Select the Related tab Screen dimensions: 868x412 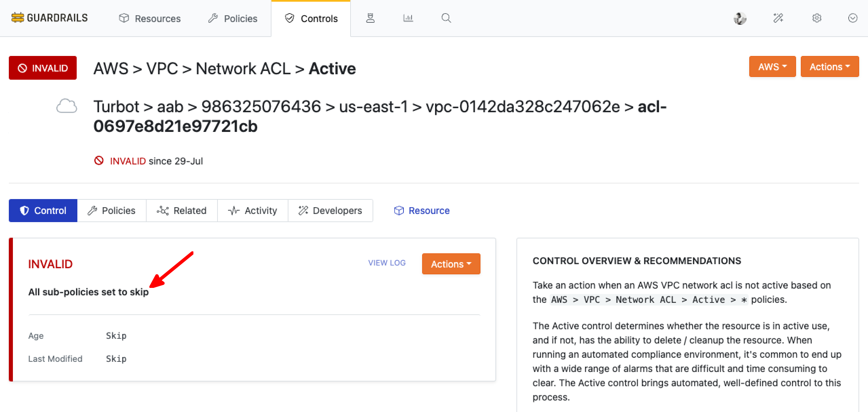[182, 210]
